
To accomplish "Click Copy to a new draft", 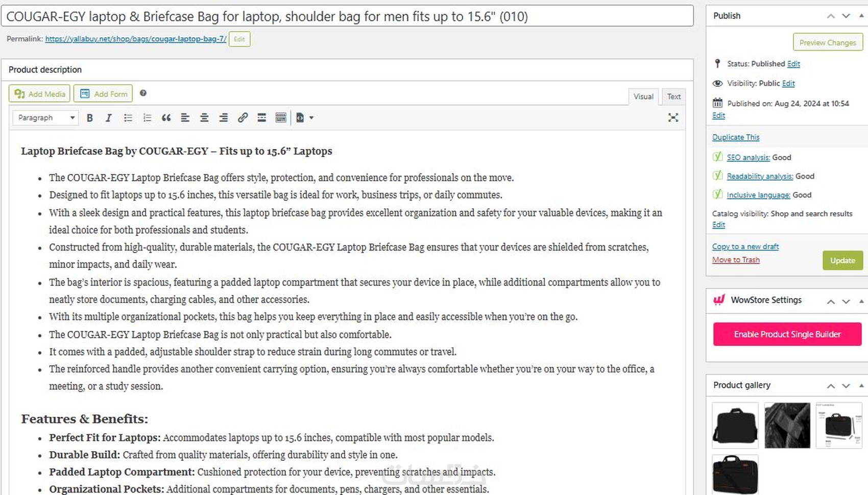I will [x=745, y=246].
